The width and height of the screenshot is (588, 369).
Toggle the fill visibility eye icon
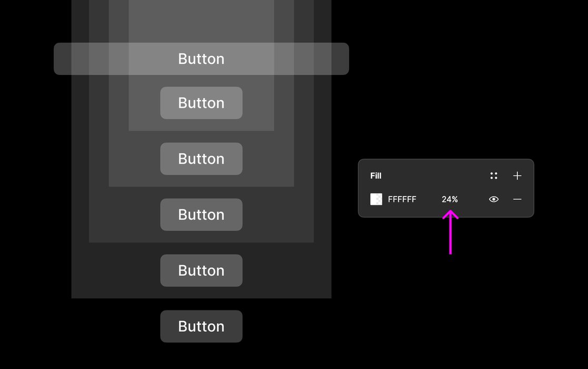pos(494,199)
